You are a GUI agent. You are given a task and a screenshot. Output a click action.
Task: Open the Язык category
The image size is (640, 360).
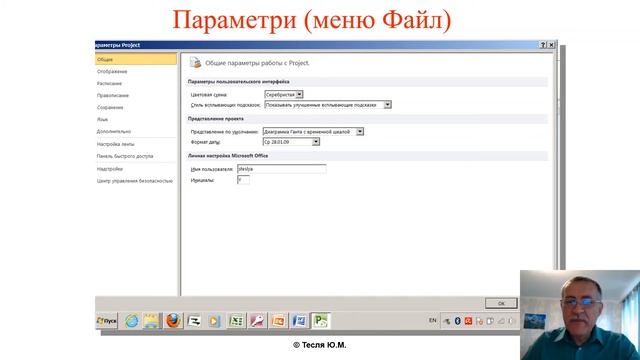pyautogui.click(x=102, y=120)
